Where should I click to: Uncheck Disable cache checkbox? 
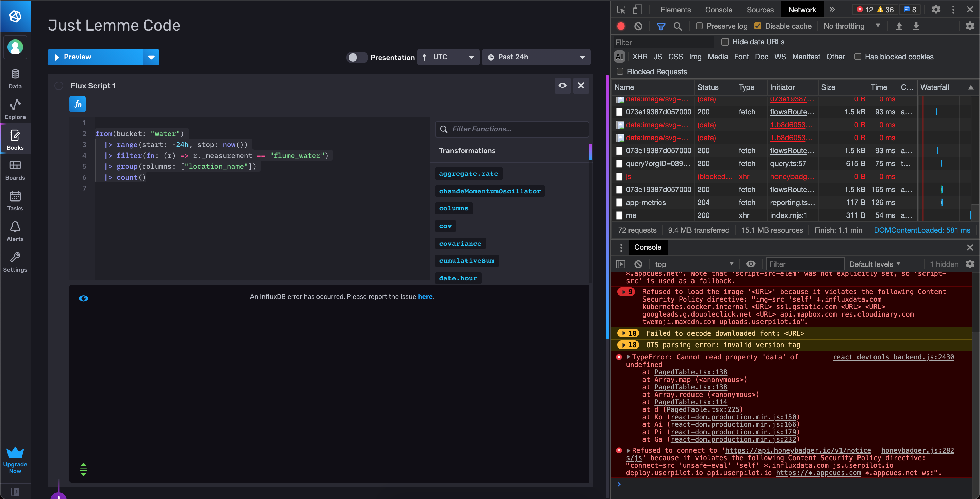pos(758,26)
